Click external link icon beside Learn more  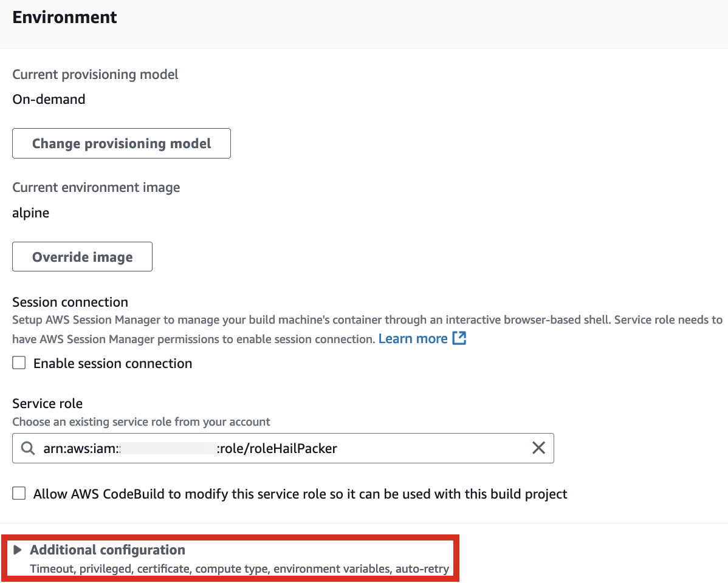(459, 338)
